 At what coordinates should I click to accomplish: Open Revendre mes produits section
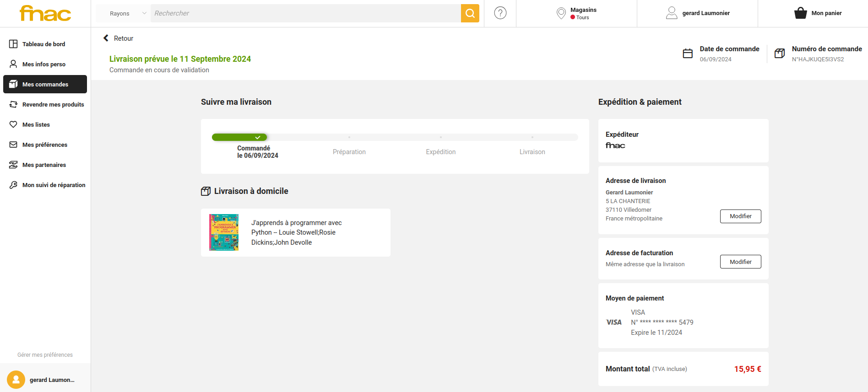pos(53,105)
